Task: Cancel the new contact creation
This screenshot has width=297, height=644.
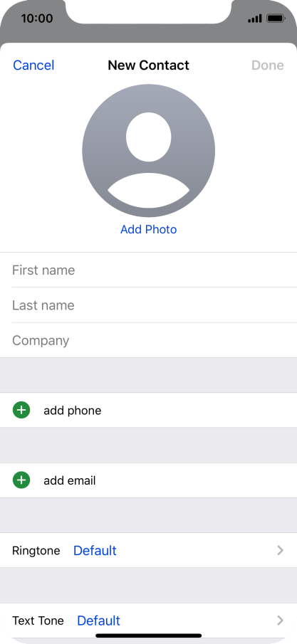Action: (x=33, y=65)
